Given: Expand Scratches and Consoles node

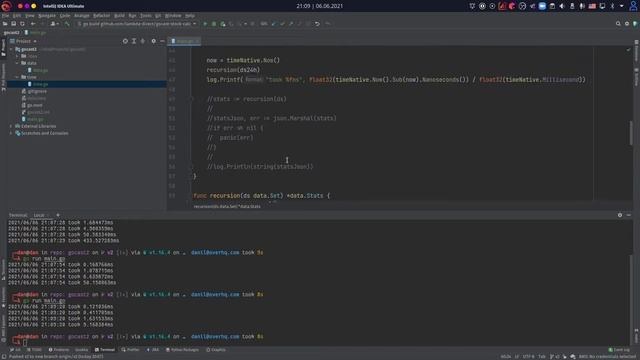Looking at the screenshot, I should 11,133.
